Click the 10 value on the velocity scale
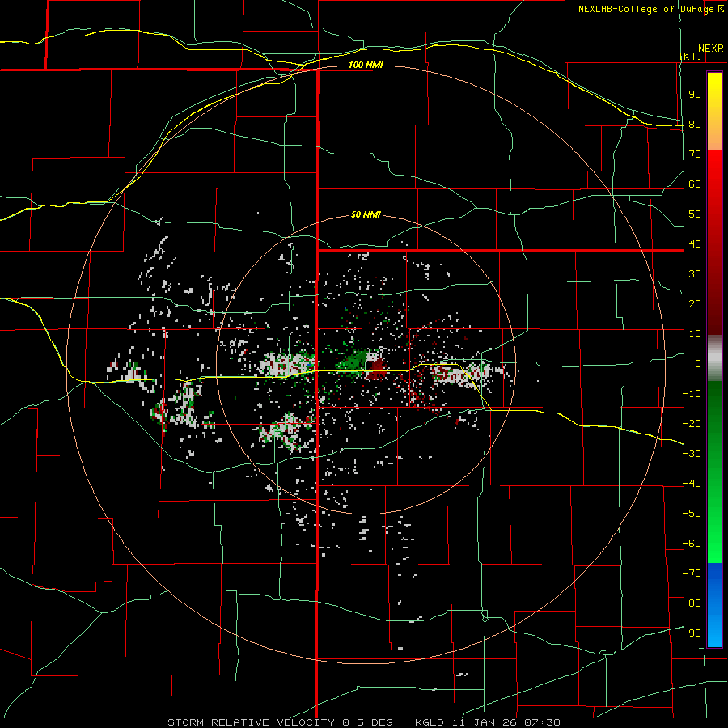Screen dimensions: 728x728 (695, 334)
